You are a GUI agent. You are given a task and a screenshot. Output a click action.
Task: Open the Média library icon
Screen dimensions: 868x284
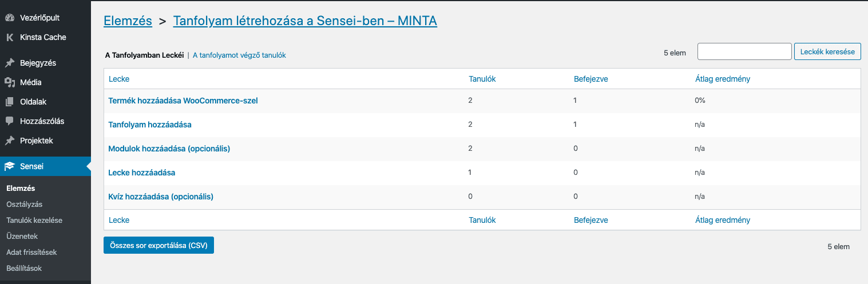(9, 82)
